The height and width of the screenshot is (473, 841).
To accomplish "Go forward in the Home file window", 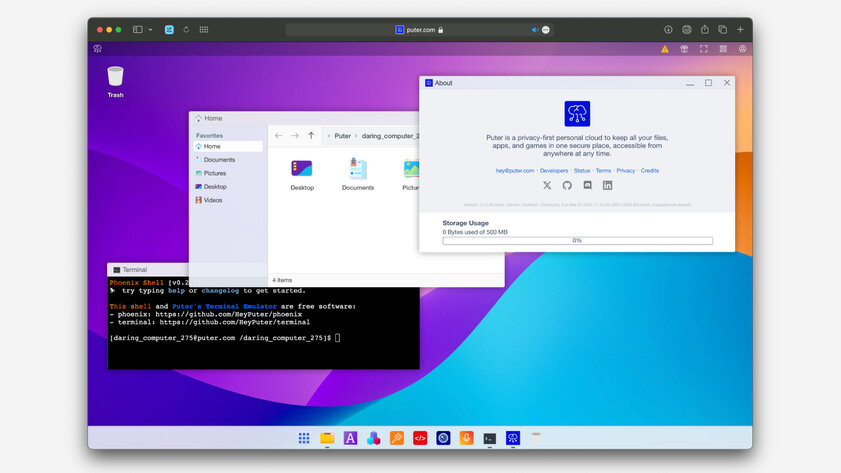I will (295, 136).
